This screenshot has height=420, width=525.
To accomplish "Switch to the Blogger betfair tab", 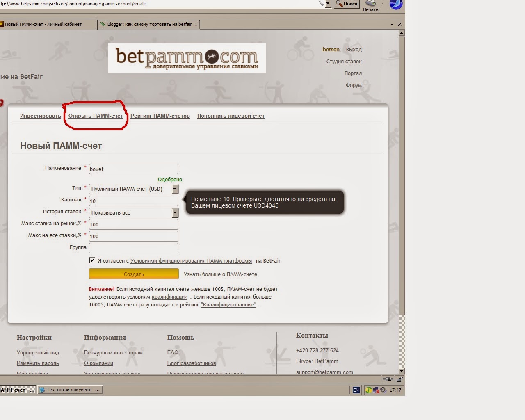I will [x=148, y=24].
